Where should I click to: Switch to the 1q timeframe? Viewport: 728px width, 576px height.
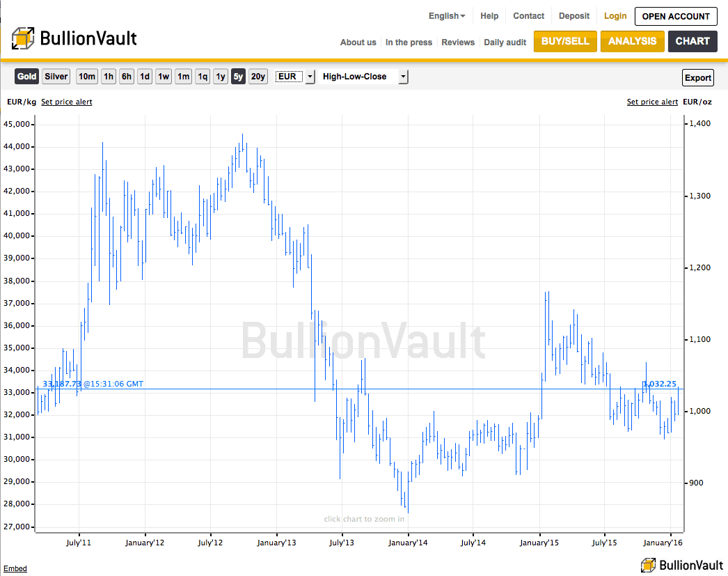[x=203, y=77]
